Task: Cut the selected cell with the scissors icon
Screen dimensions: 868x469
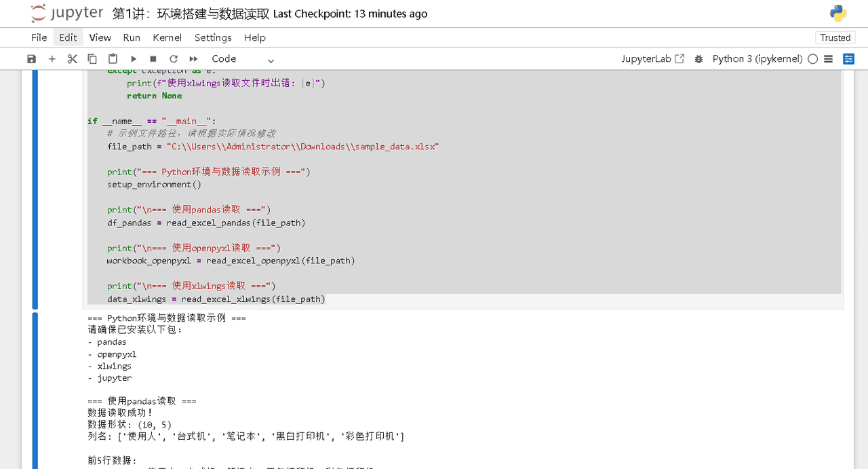Action: (73, 59)
